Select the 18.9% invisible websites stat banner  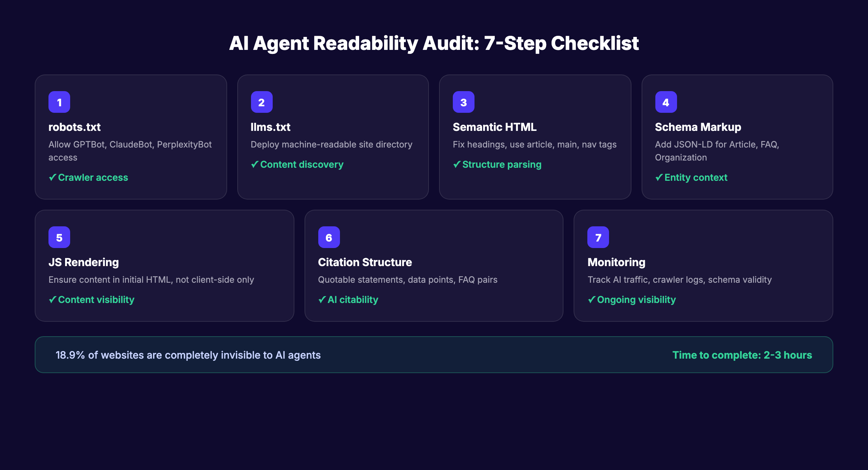coord(188,355)
